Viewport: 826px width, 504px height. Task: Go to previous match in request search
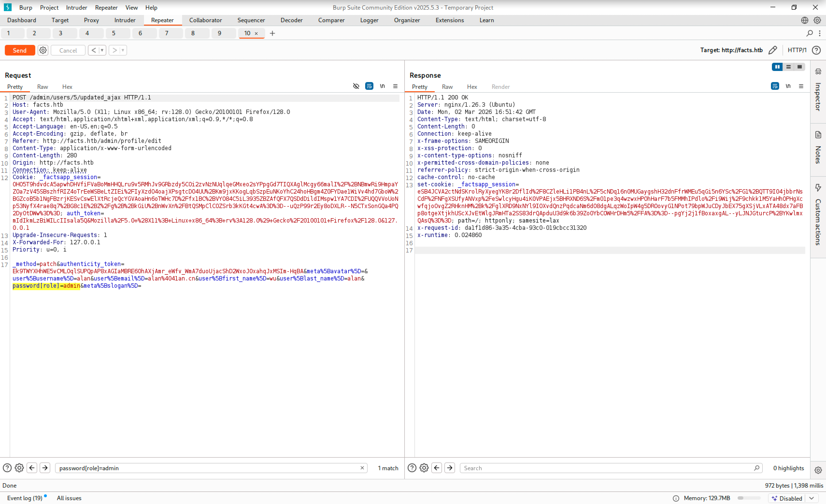(32, 468)
